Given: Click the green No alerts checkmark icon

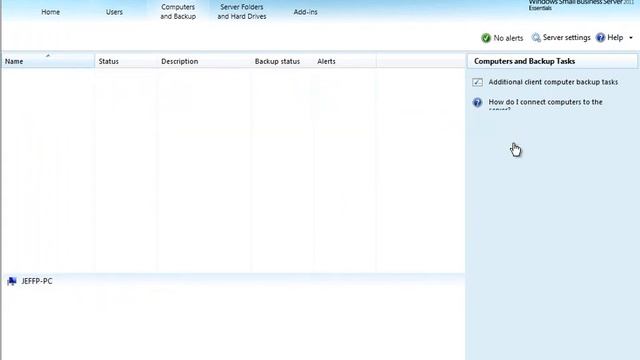Looking at the screenshot, I should tap(486, 38).
